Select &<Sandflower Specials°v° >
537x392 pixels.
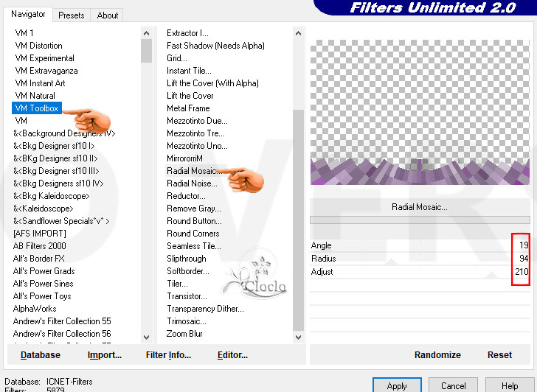(x=61, y=221)
